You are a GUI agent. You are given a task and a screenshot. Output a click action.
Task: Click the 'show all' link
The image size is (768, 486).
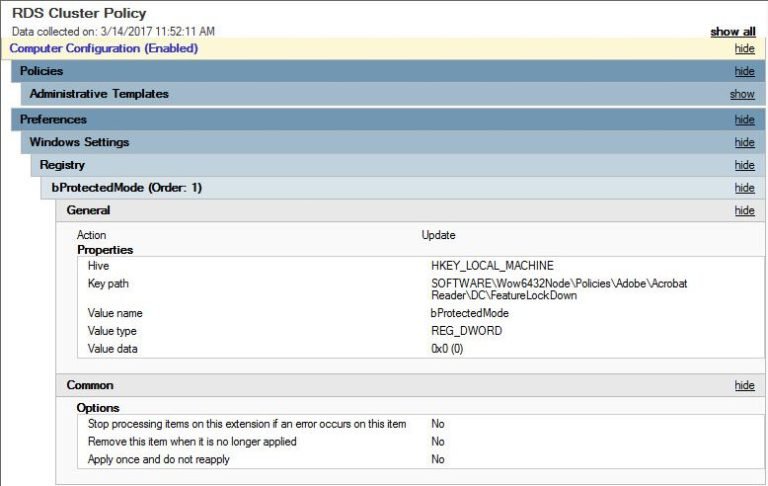(732, 32)
